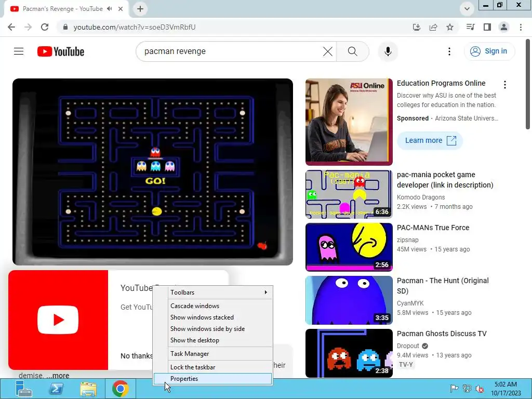Open Chrome profile avatar

(x=504, y=27)
